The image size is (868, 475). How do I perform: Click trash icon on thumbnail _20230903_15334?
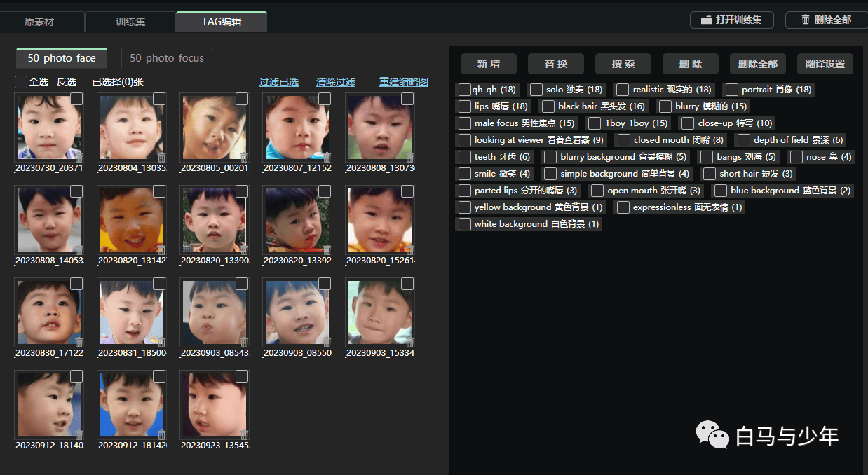[409, 343]
